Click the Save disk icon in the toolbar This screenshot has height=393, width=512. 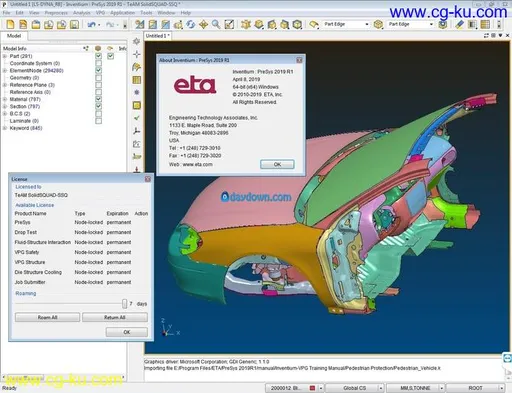tap(74, 24)
